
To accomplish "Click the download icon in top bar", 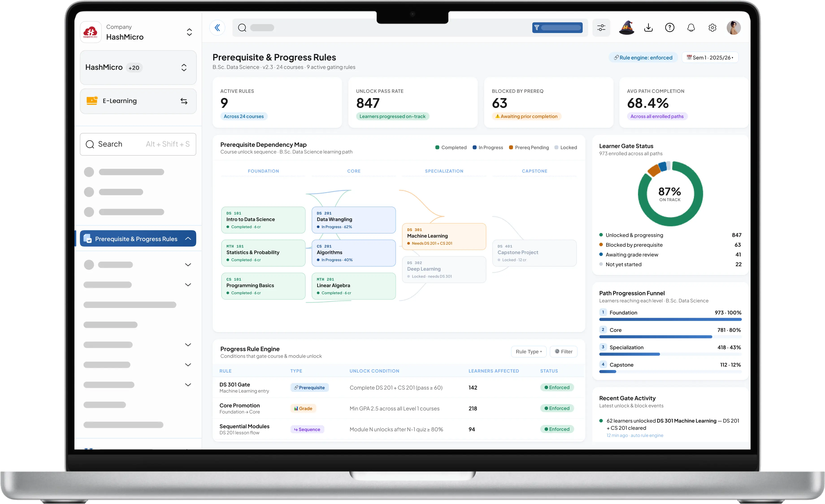I will click(648, 27).
